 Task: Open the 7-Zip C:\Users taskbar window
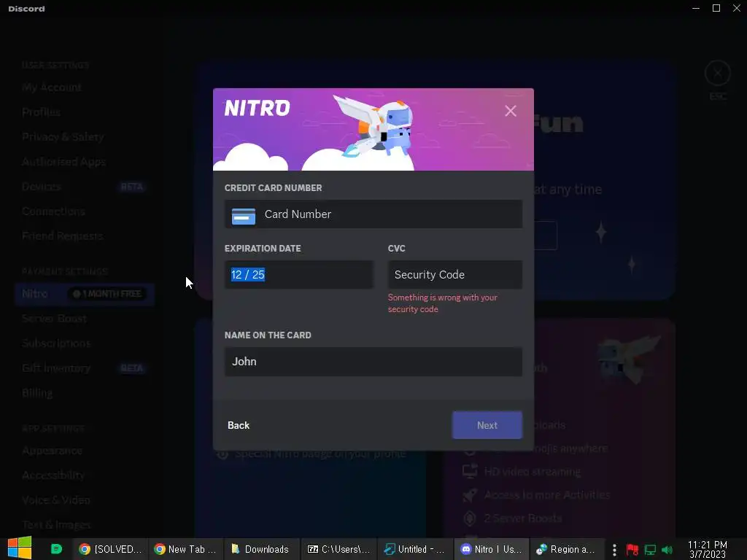tap(338, 549)
